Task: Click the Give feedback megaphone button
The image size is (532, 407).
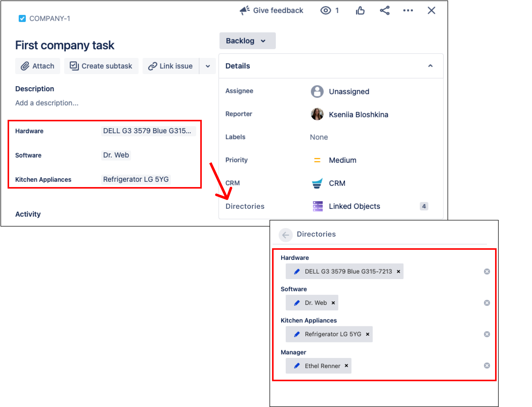Action: tap(271, 11)
